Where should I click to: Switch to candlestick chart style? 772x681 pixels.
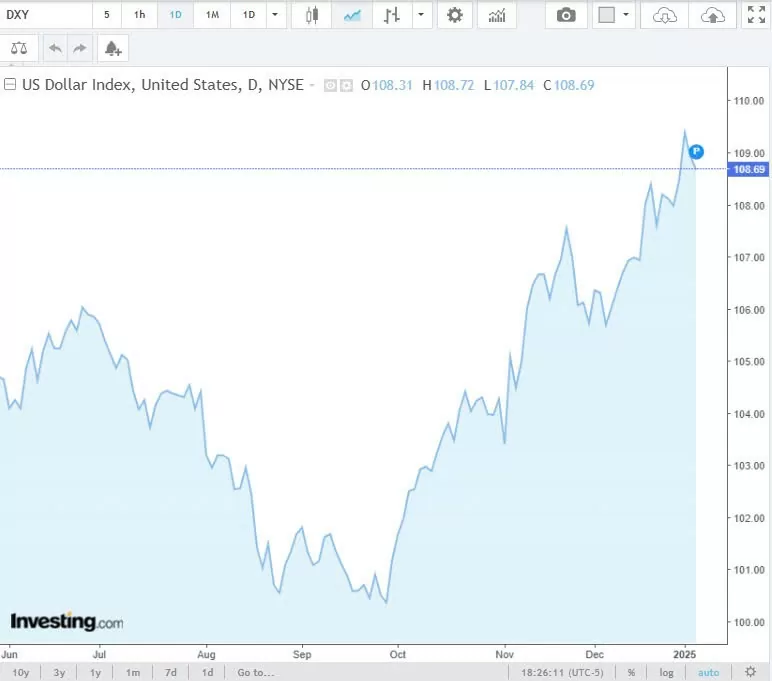point(312,15)
